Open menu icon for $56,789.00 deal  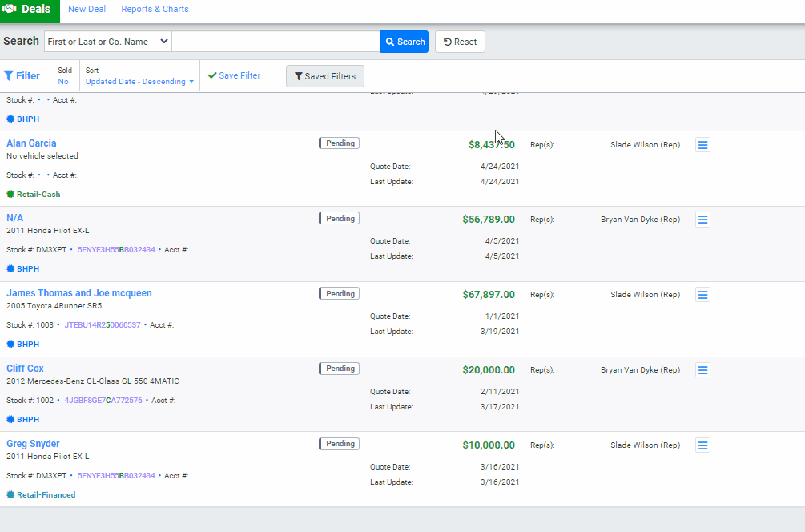click(x=702, y=220)
